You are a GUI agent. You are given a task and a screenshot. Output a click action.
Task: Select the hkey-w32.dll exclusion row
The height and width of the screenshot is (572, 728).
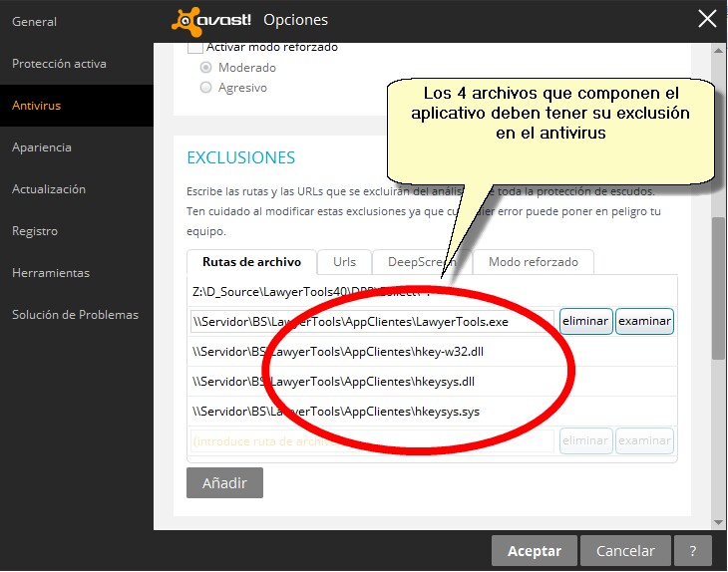(432, 352)
